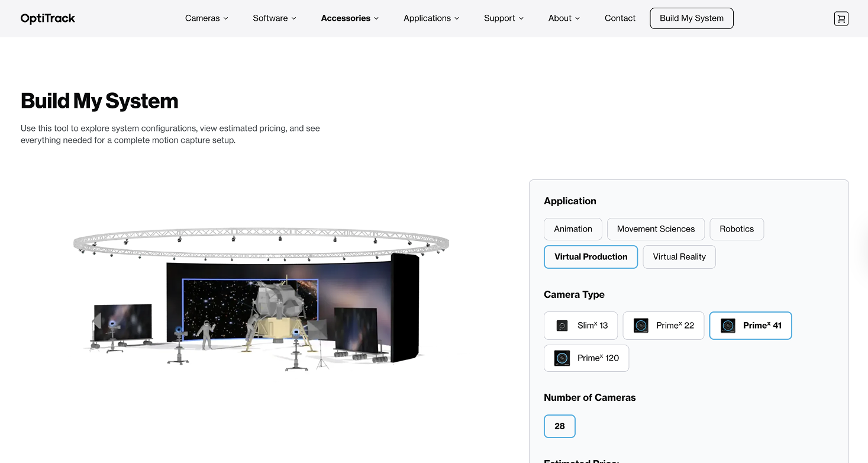Viewport: 868px width, 463px height.
Task: Open the Software menu label
Action: [270, 18]
